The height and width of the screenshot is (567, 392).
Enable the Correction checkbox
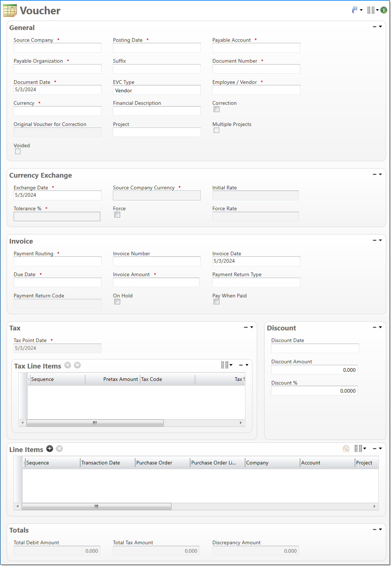click(217, 109)
